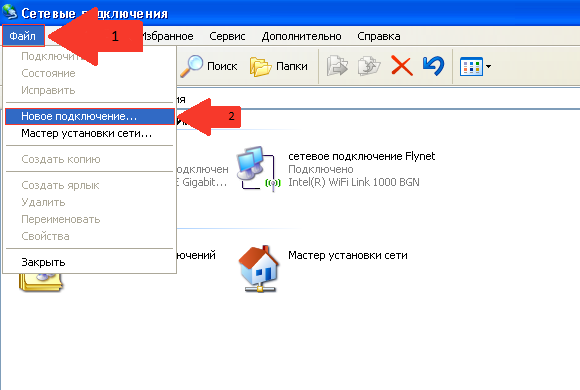Image resolution: width=580 pixels, height=390 pixels.
Task: Click the Move To folder toolbar icon
Action: pyautogui.click(x=337, y=66)
